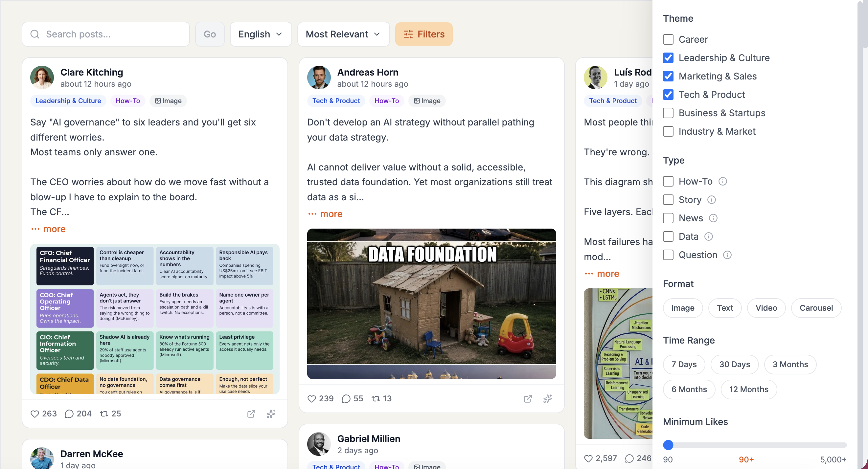Uncheck Tech & Product theme

(668, 95)
